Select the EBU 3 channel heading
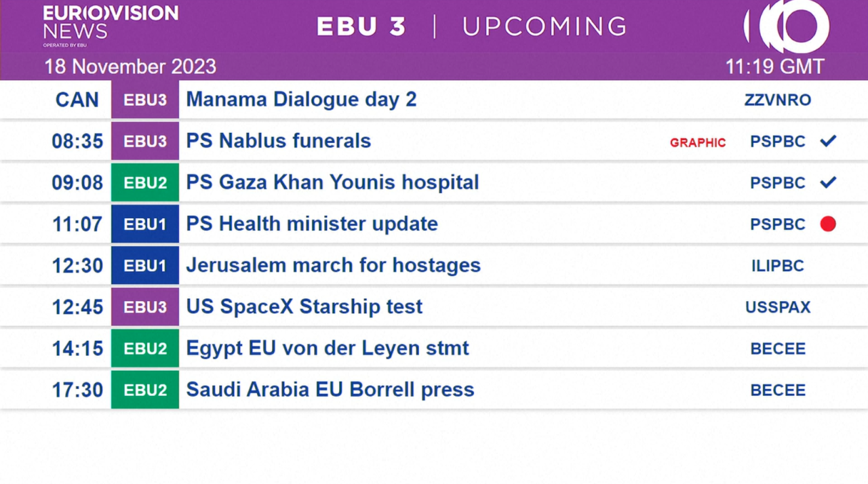Screen dimensions: 868x484 tap(361, 26)
